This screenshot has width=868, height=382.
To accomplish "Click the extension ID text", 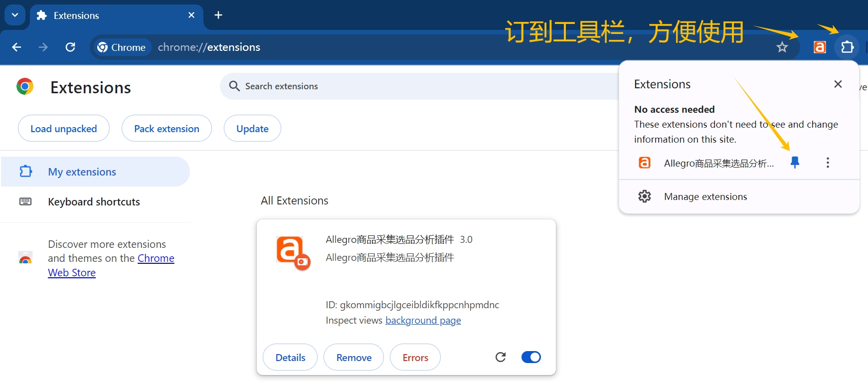I will pos(412,305).
